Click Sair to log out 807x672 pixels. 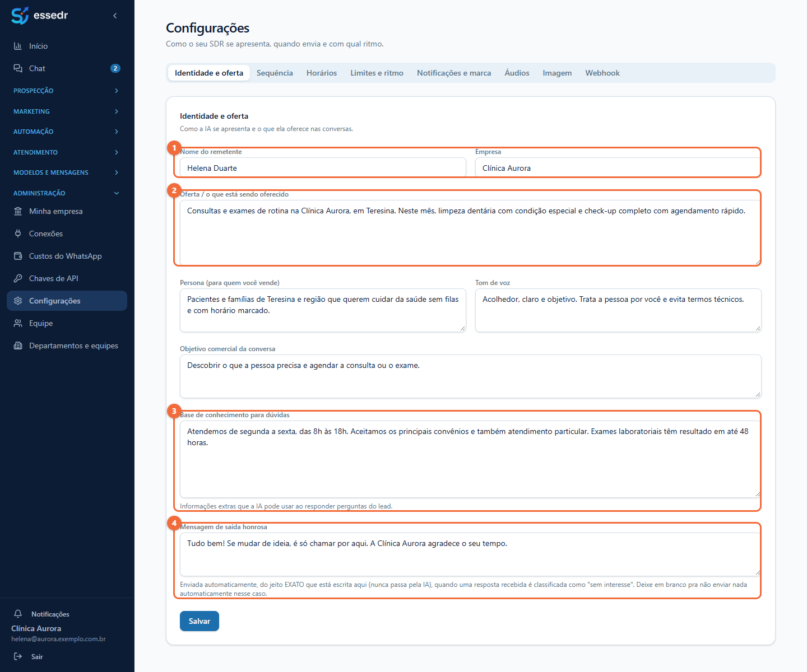(37, 656)
